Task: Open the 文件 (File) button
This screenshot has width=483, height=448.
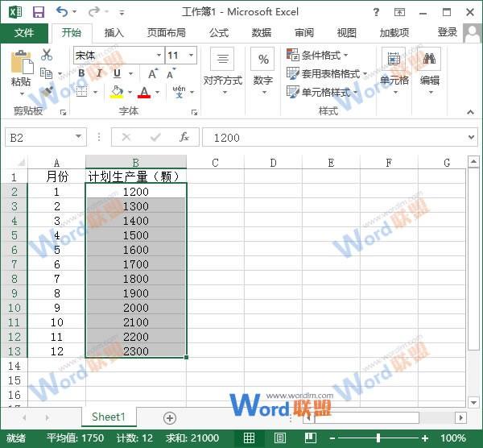Action: click(x=25, y=33)
